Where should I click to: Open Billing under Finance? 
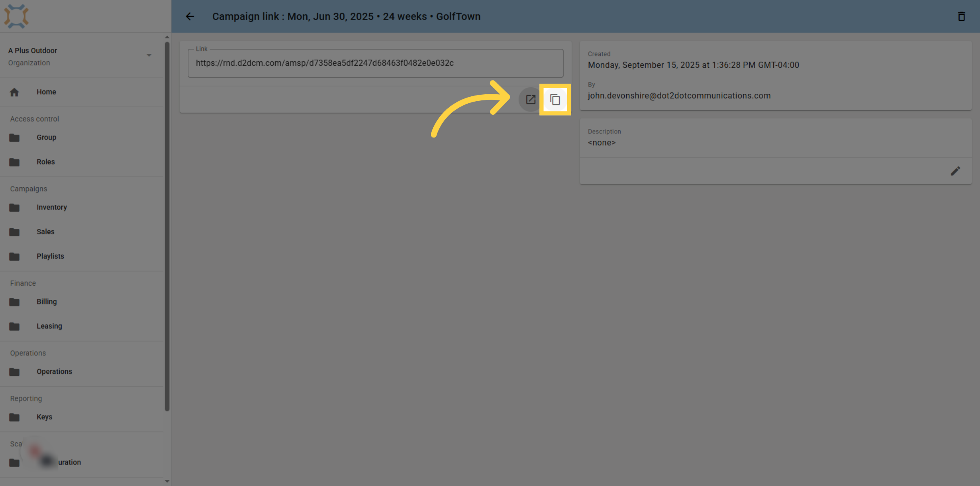(82, 302)
